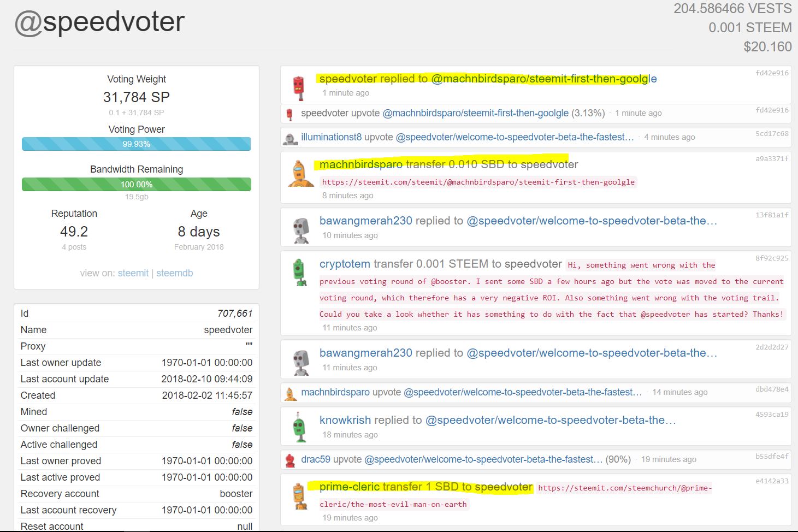Open machnbirdsparo profile from the transfer entry

click(361, 164)
